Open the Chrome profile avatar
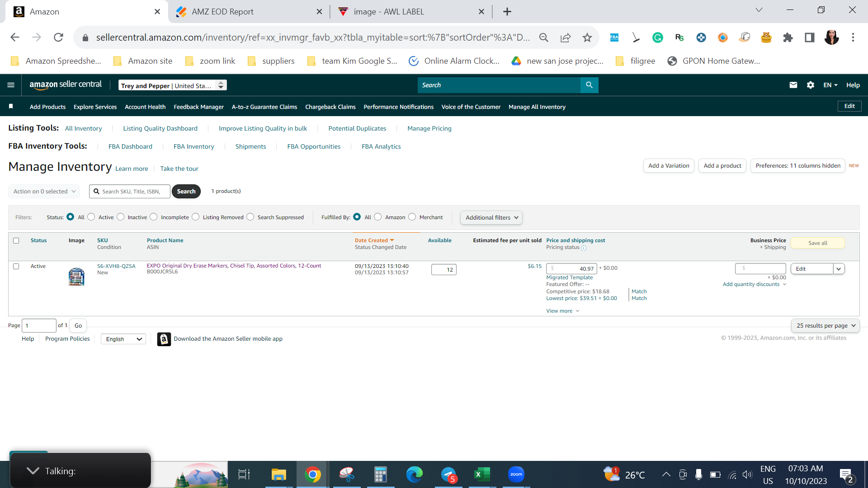 [831, 38]
